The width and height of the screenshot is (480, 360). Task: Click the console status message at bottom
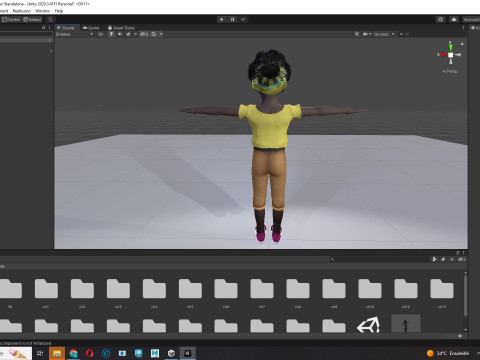[x=26, y=343]
